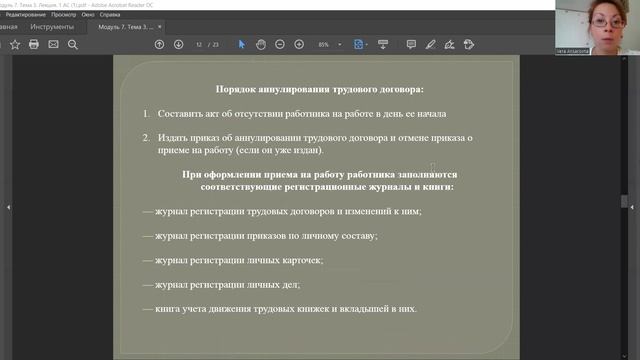Go to previous page arrow
The width and height of the screenshot is (640, 360).
point(159,44)
